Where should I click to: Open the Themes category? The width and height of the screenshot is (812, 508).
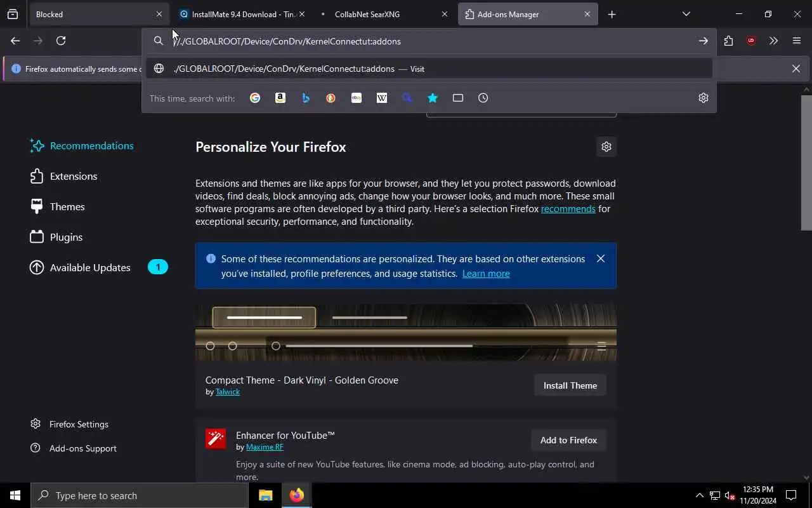click(x=58, y=206)
